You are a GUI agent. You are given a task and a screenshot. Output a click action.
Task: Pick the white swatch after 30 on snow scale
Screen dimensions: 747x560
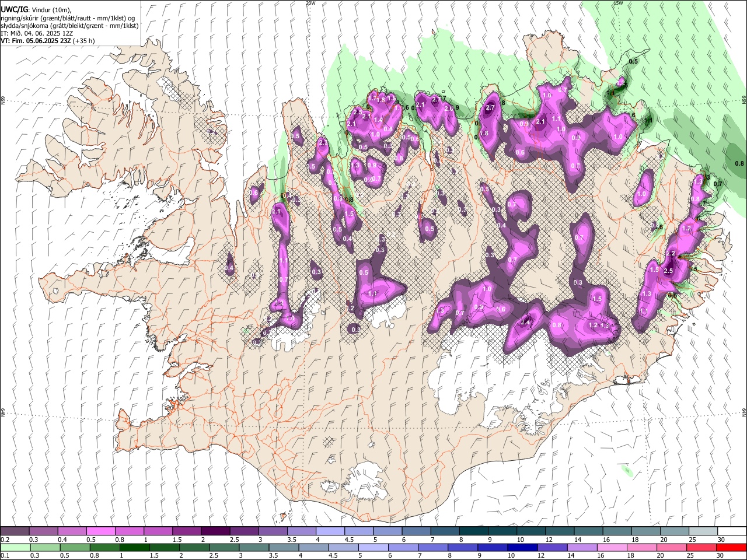click(x=732, y=531)
